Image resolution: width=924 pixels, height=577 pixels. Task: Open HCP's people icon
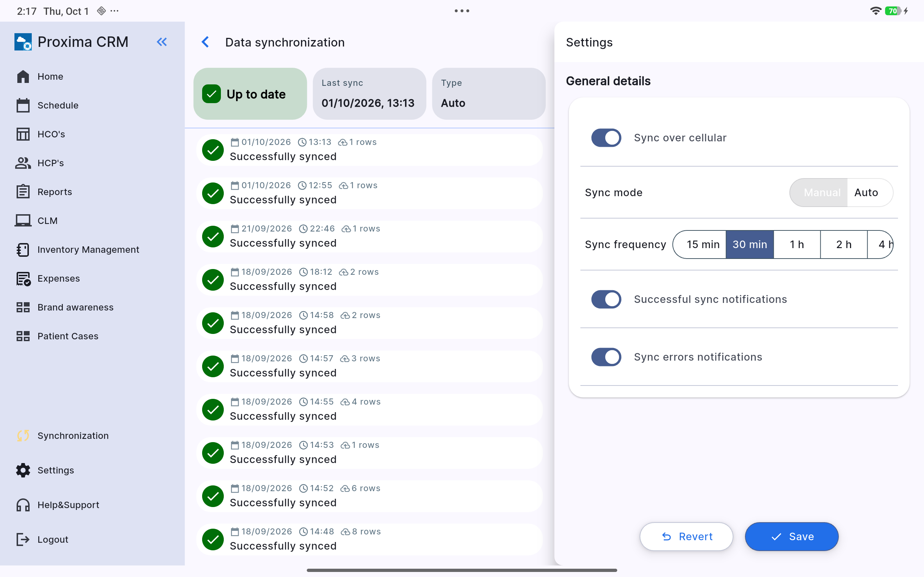(23, 163)
